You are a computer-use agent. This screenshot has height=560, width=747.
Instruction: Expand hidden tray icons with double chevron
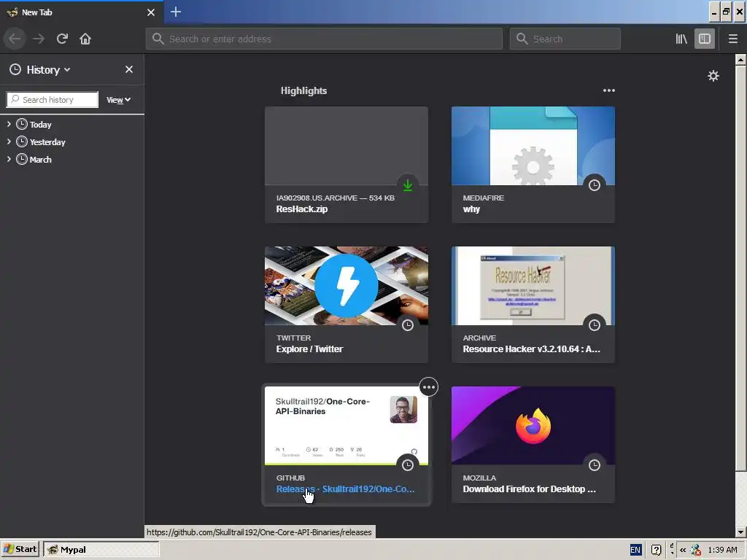683,550
